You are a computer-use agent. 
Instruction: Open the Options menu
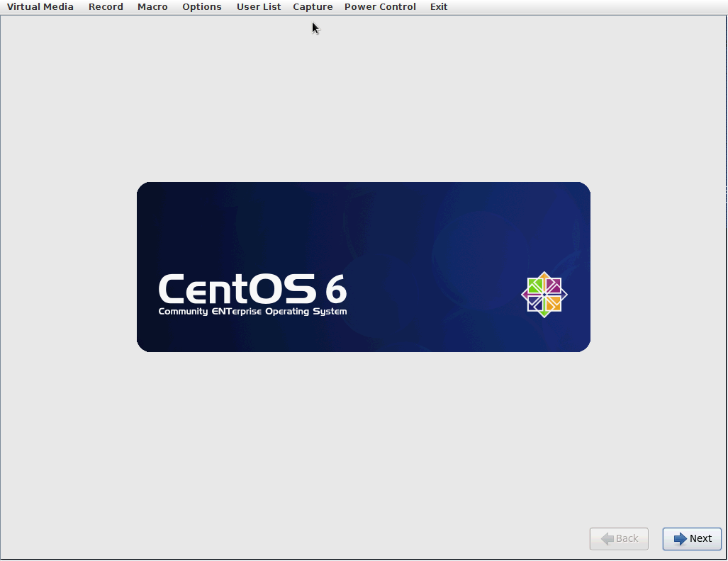(x=202, y=7)
